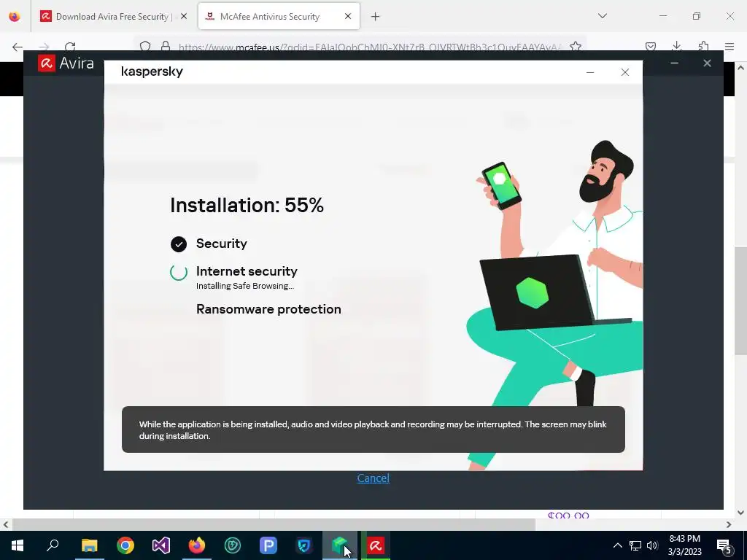The image size is (747, 560).
Task: Open the clock showing 8:43 PM
Action: click(x=684, y=545)
